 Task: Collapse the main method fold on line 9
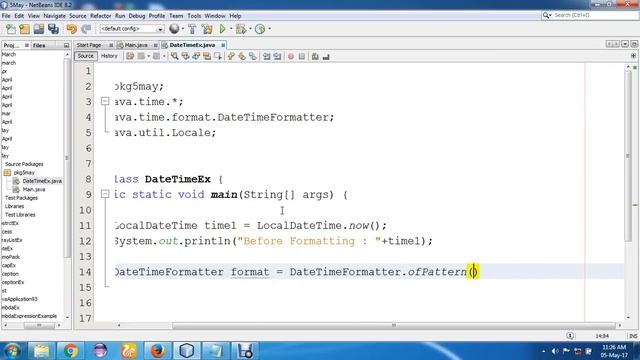[x=105, y=194]
